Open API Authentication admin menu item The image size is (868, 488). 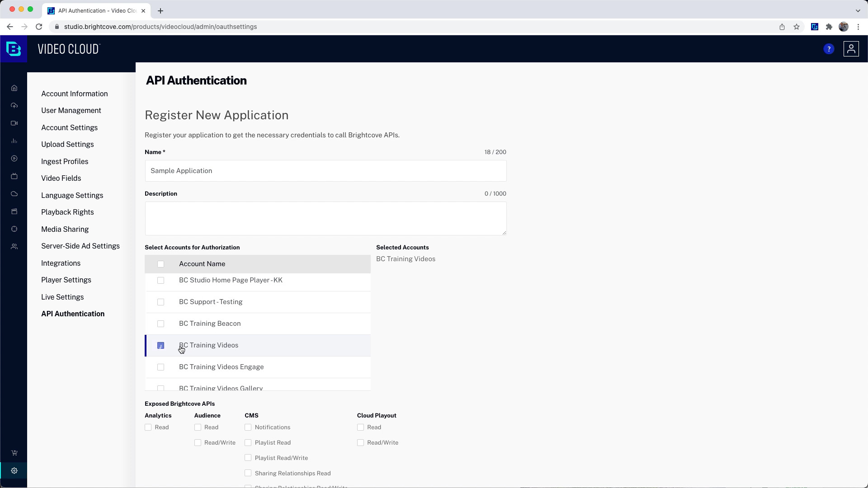(73, 314)
